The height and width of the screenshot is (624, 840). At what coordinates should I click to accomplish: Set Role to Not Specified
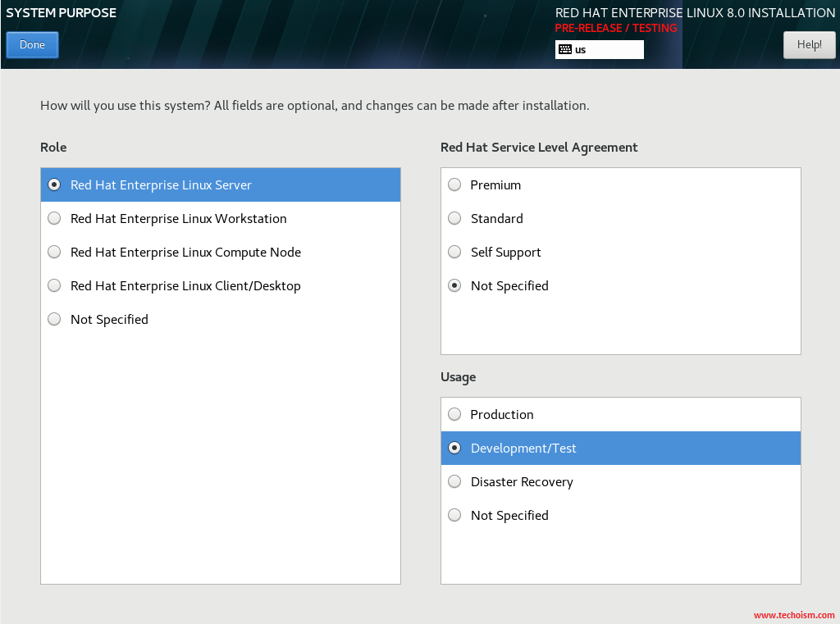[x=221, y=320]
